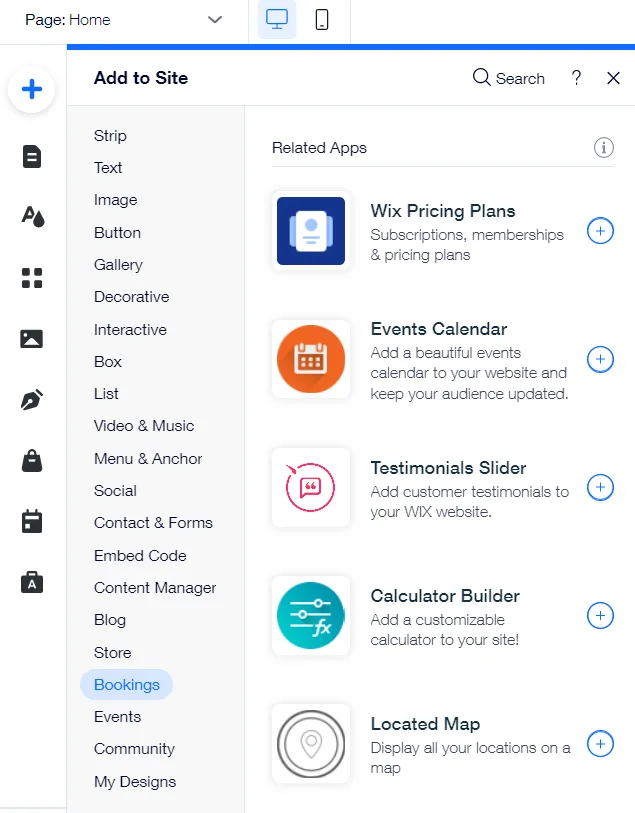Click the blue Add Elements plus button

pos(32,90)
